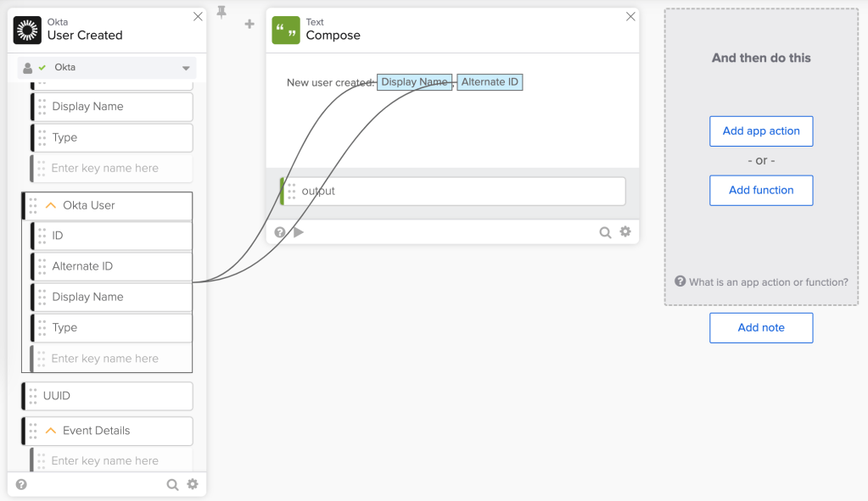
Task: Collapse the Okta User section
Action: pyautogui.click(x=51, y=205)
